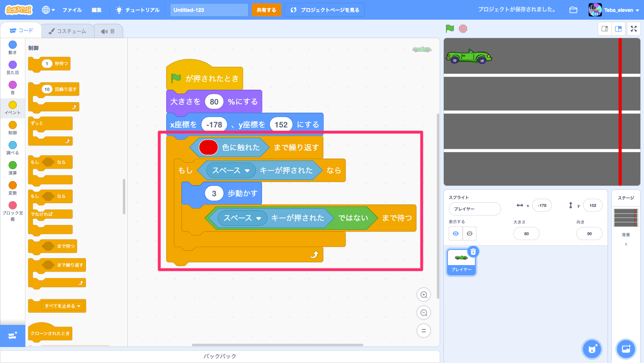644x363 pixels.
Task: Click the 共有する button
Action: pos(267,10)
